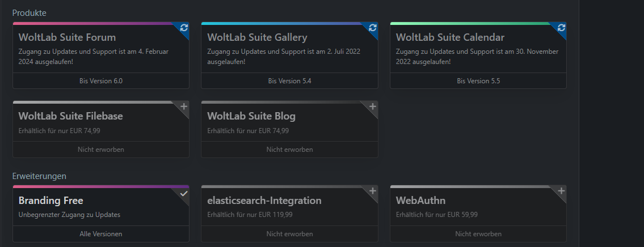644x247 pixels.
Task: Click the plus icon on WoltLab Suite Blog
Action: 373,107
